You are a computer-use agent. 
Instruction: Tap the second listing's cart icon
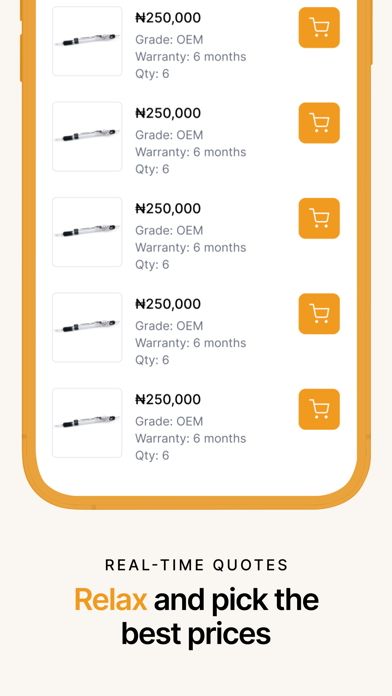319,123
